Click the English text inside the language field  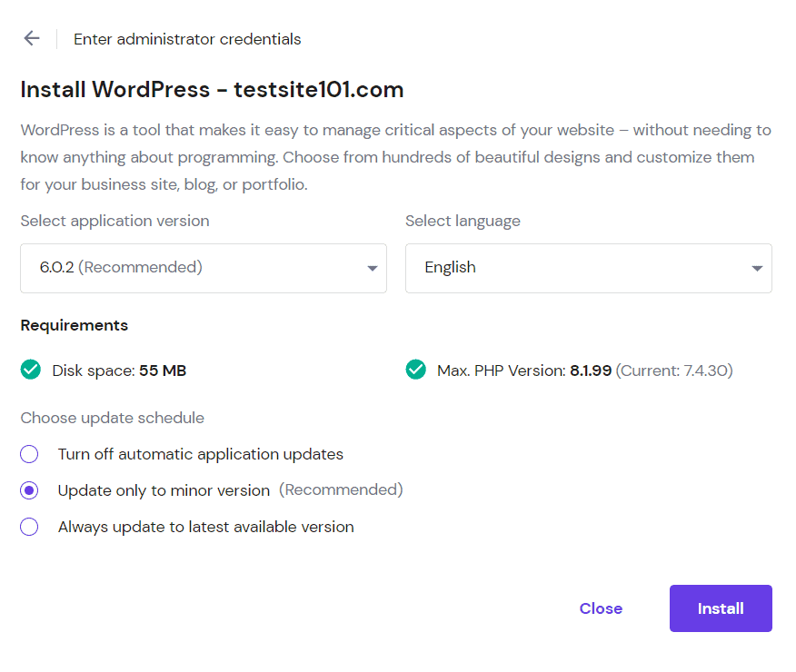click(450, 267)
